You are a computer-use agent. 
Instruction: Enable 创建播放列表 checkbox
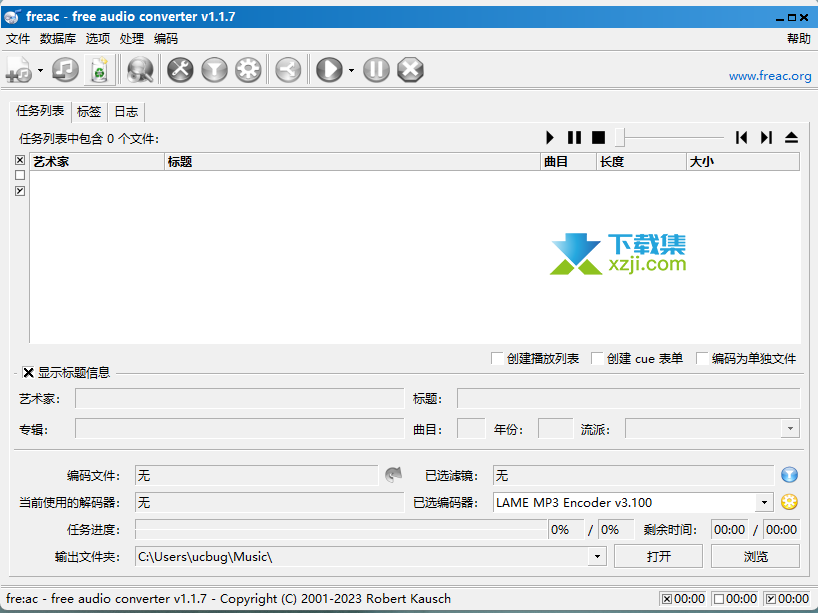(x=497, y=358)
